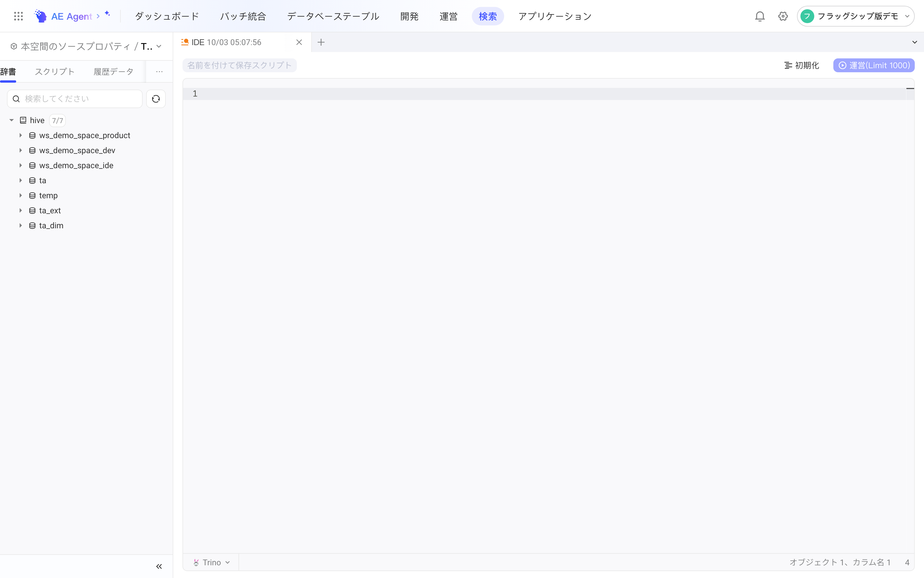Open the source property space dropdown

tap(86, 46)
